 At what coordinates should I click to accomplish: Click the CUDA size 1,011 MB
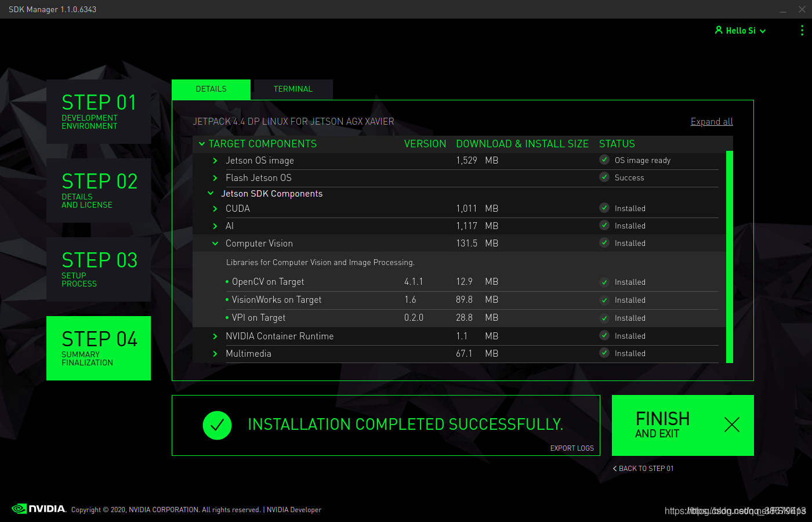(477, 209)
